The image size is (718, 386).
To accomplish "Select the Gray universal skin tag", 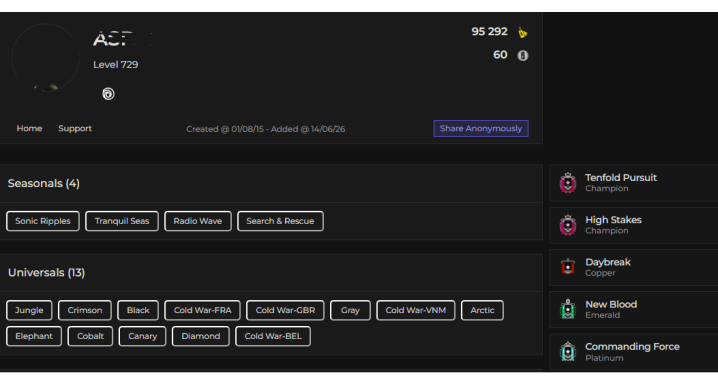I will pyautogui.click(x=350, y=310).
